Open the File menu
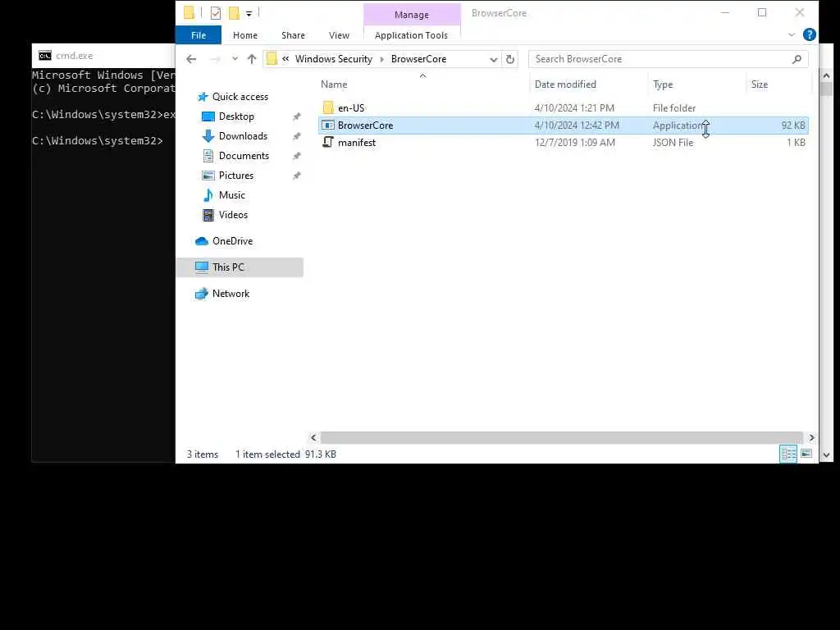 pos(199,35)
